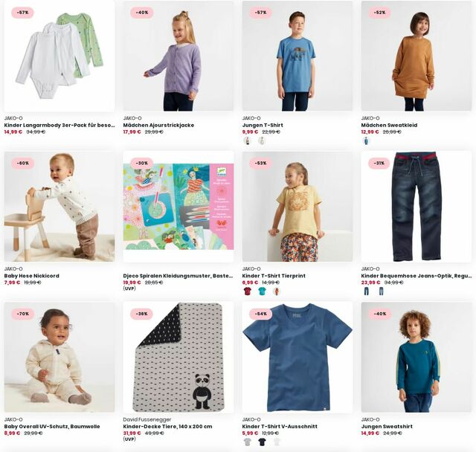Select the dark blue Bequemhose jeans variant
The width and height of the screenshot is (476, 452).
367,291
